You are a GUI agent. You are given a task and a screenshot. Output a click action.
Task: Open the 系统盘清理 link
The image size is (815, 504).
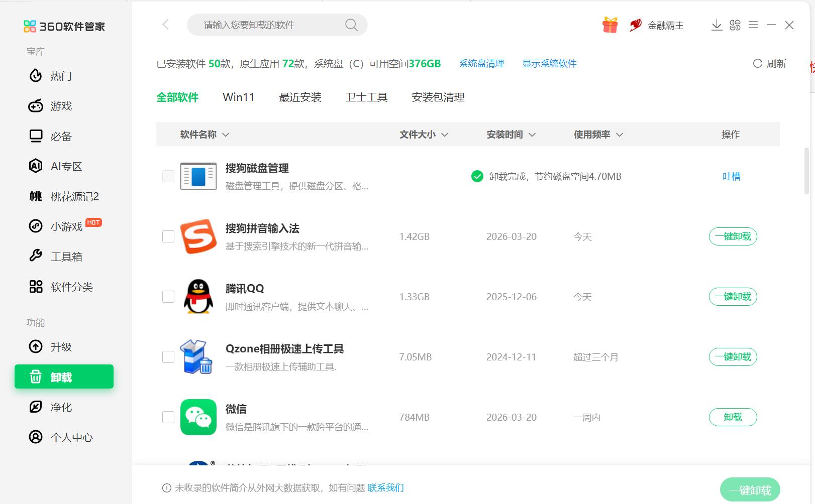[481, 64]
